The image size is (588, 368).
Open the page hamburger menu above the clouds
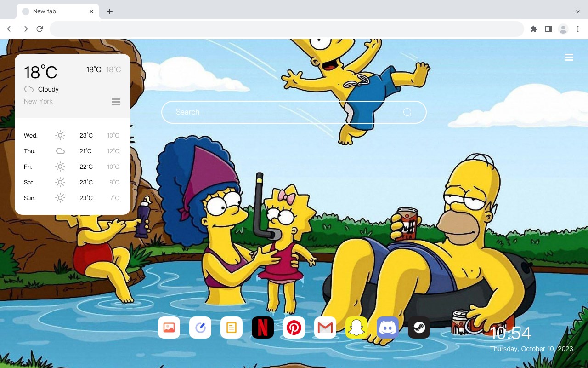pos(569,57)
